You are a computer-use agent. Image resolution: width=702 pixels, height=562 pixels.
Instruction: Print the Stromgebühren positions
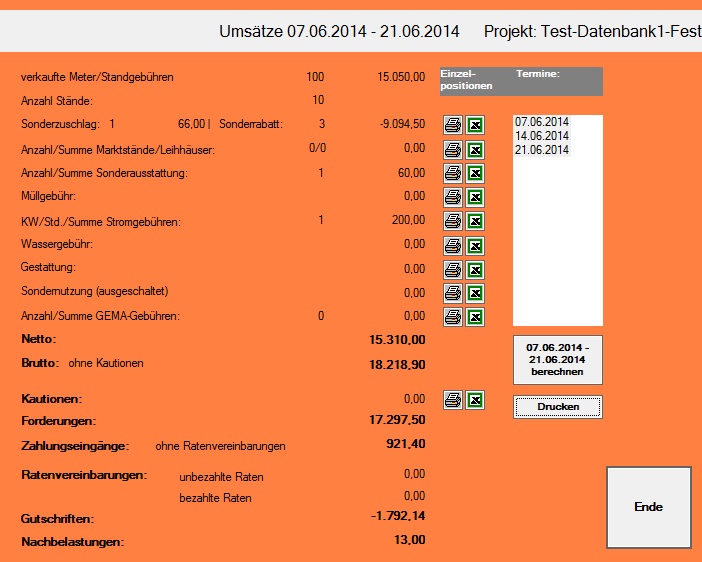(x=452, y=221)
